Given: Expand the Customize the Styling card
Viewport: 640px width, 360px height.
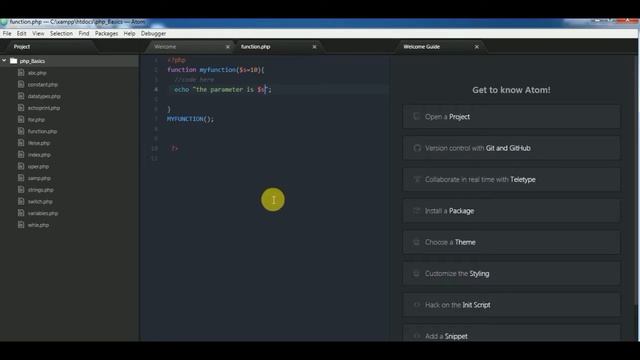Looking at the screenshot, I should [x=511, y=274].
